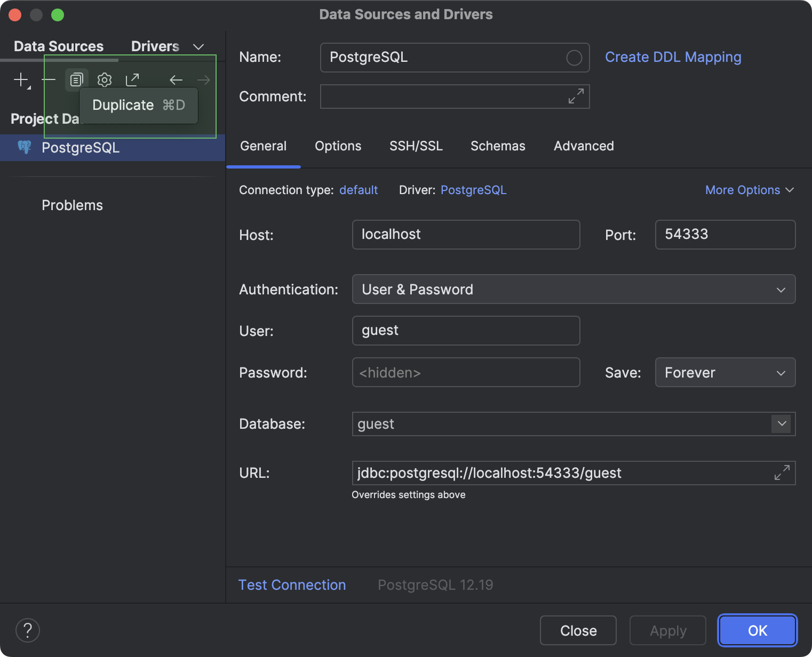Open the Drivers chevron menu

click(x=198, y=46)
